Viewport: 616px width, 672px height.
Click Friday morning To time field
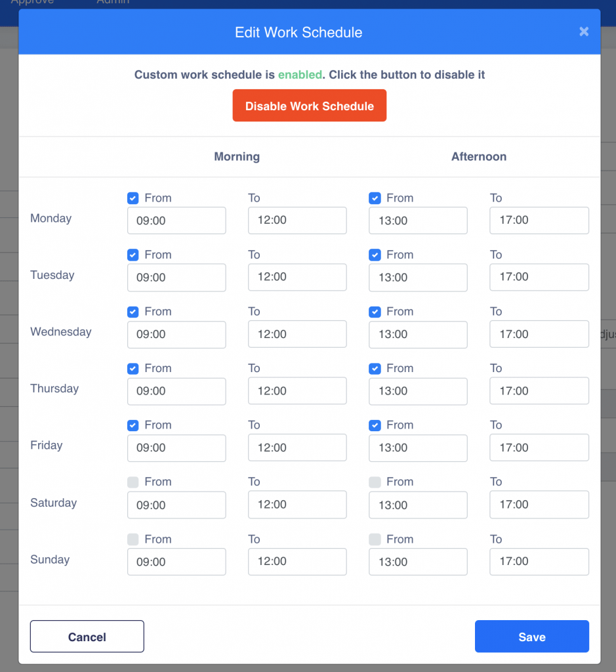[297, 448]
